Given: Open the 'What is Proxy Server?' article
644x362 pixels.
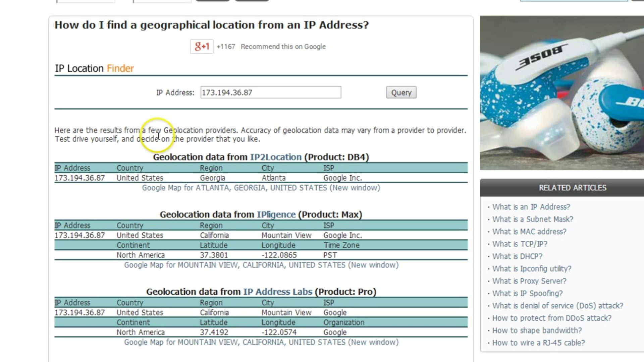Looking at the screenshot, I should (529, 281).
